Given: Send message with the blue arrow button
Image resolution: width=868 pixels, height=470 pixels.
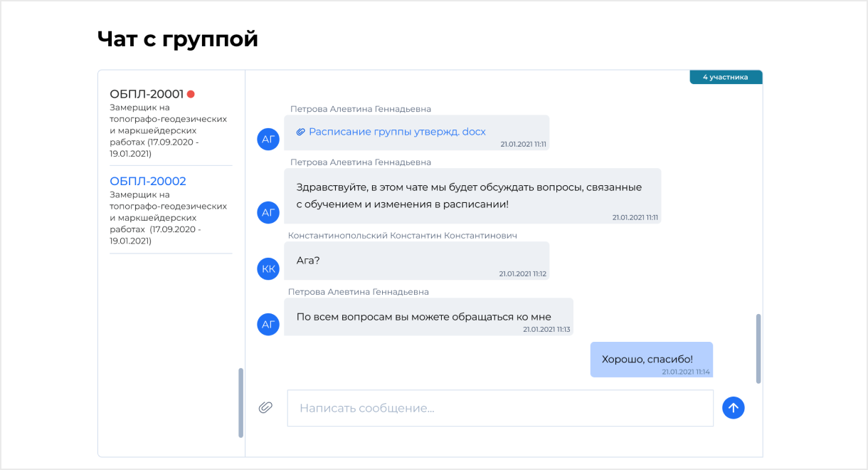Looking at the screenshot, I should coord(733,408).
